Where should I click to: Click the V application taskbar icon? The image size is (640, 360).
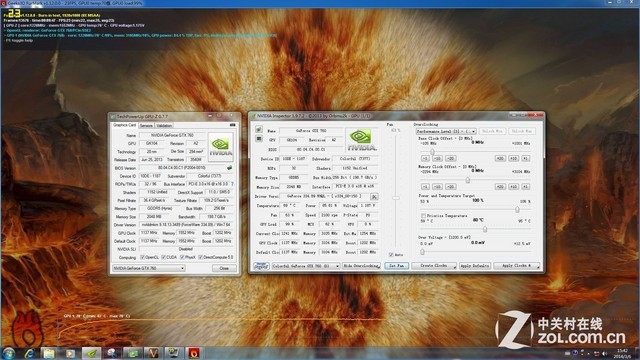pos(153,353)
